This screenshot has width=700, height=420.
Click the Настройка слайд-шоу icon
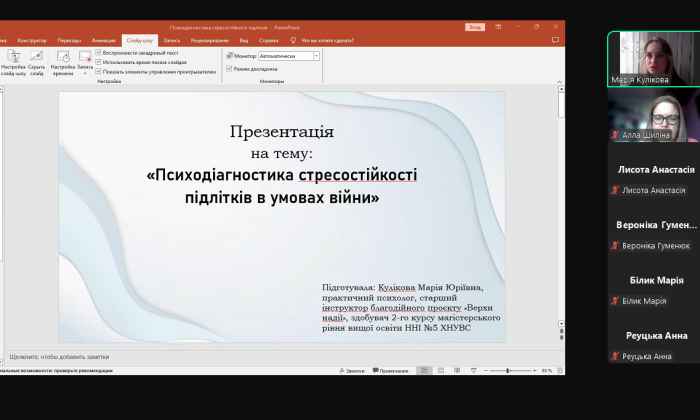(x=13, y=62)
